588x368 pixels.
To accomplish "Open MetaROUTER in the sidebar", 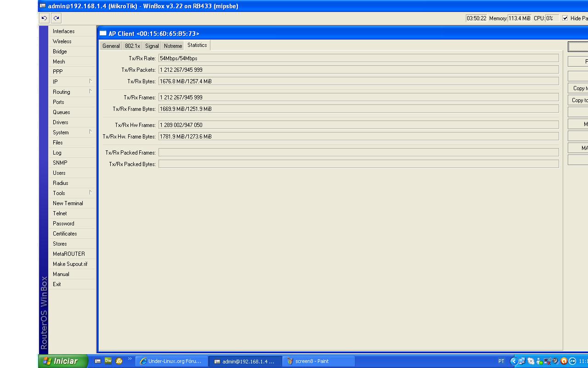I will point(69,254).
